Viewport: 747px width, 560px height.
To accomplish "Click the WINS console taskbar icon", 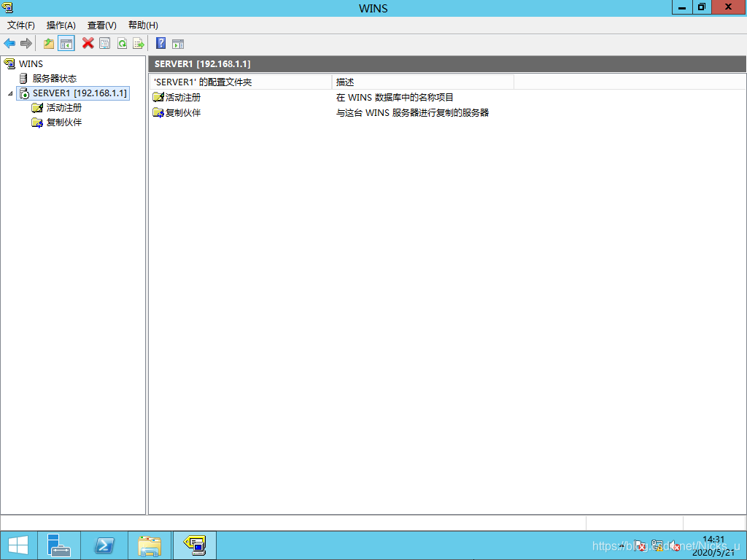I will (x=194, y=545).
